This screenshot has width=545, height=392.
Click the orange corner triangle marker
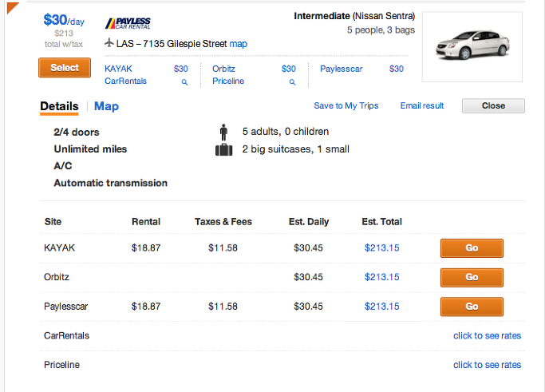click(13, 8)
